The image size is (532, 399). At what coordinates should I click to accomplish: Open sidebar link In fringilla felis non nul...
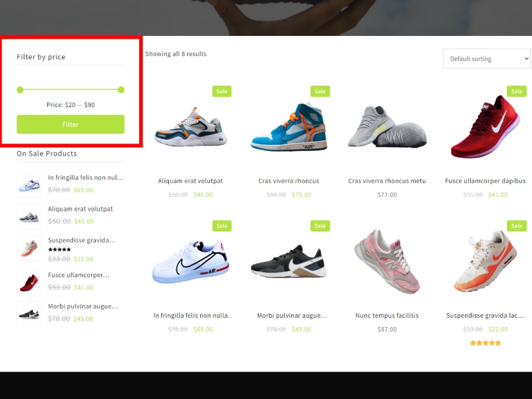click(x=86, y=178)
